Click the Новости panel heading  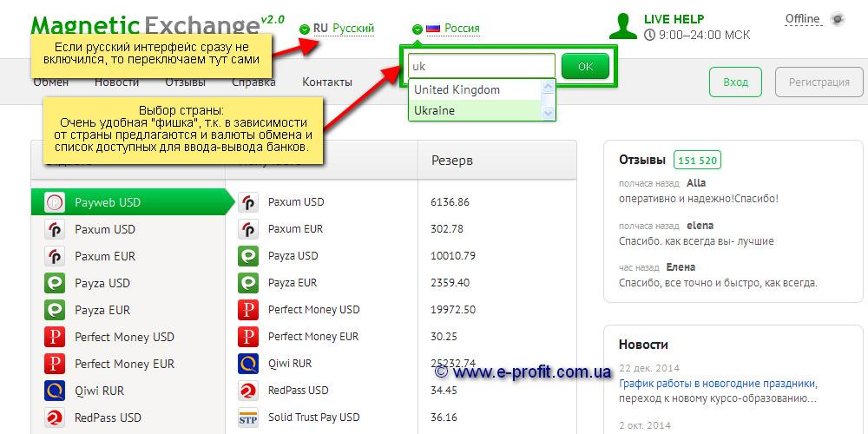(643, 345)
